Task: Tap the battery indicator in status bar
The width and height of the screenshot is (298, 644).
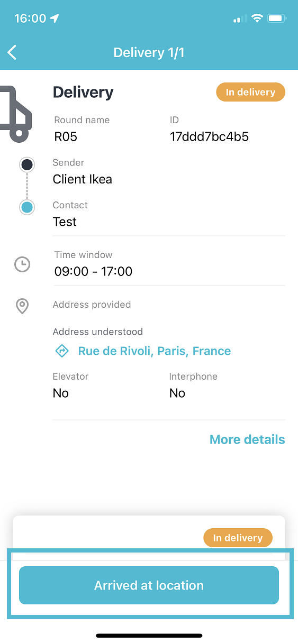Action: tap(277, 19)
